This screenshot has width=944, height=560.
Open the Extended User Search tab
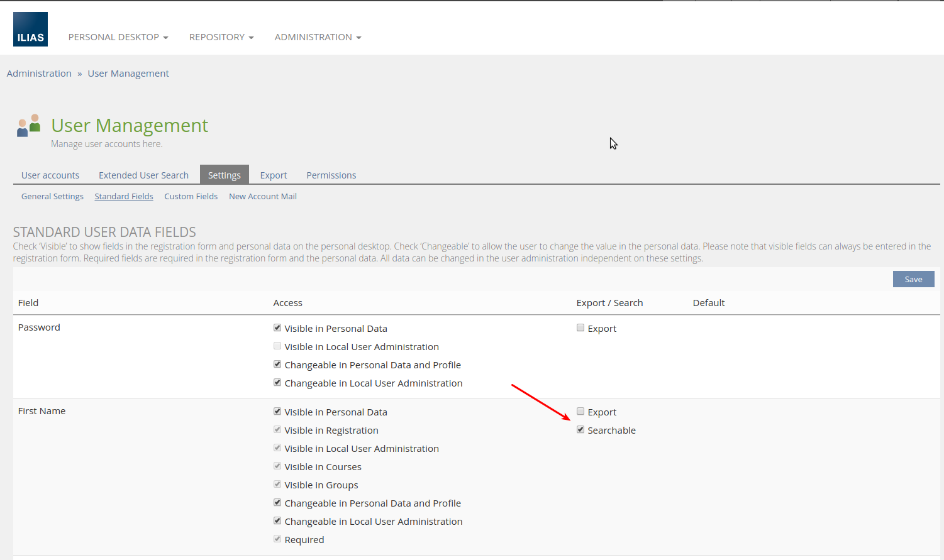coord(143,175)
